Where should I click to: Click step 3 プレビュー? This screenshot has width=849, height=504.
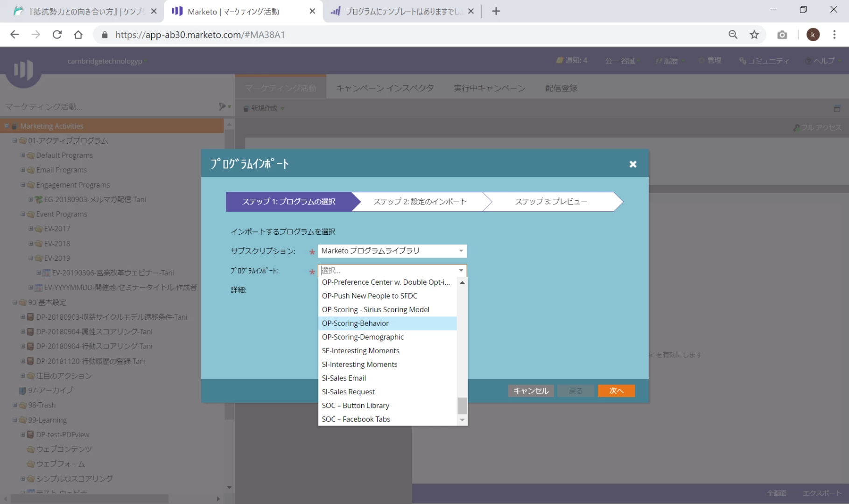[x=551, y=202]
